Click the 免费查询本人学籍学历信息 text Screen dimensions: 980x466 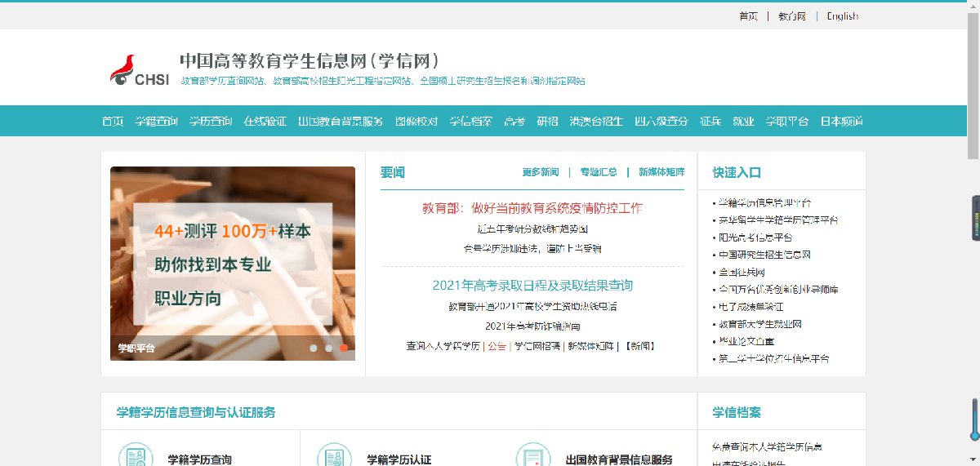767,446
